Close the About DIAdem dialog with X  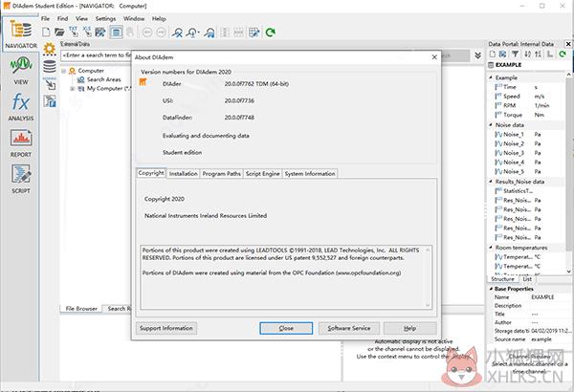click(434, 57)
